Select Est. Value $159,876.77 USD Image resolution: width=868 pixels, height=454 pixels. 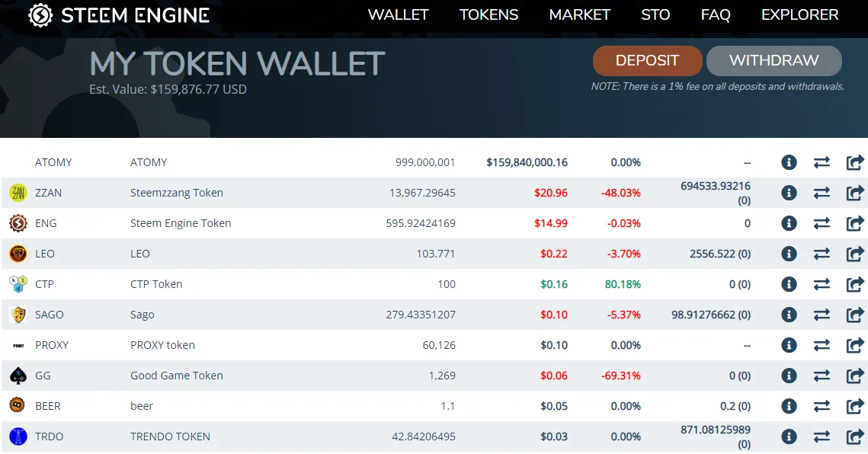(168, 89)
